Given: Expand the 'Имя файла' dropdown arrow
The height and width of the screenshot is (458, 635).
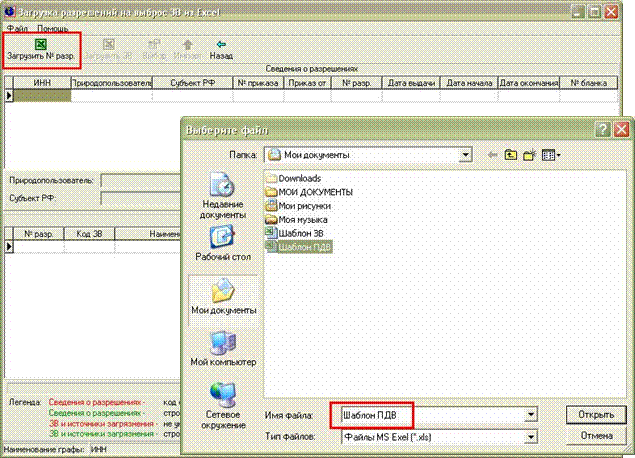Looking at the screenshot, I should coord(531,414).
